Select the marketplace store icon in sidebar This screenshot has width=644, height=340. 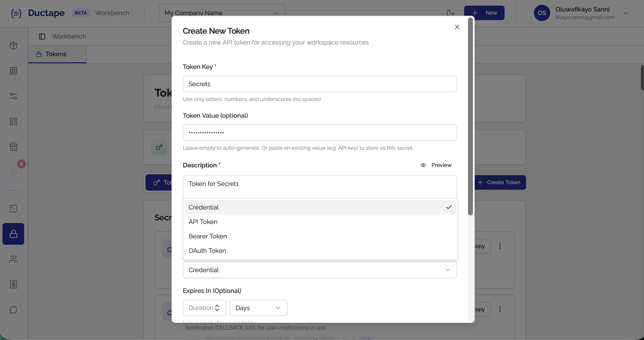click(x=13, y=147)
